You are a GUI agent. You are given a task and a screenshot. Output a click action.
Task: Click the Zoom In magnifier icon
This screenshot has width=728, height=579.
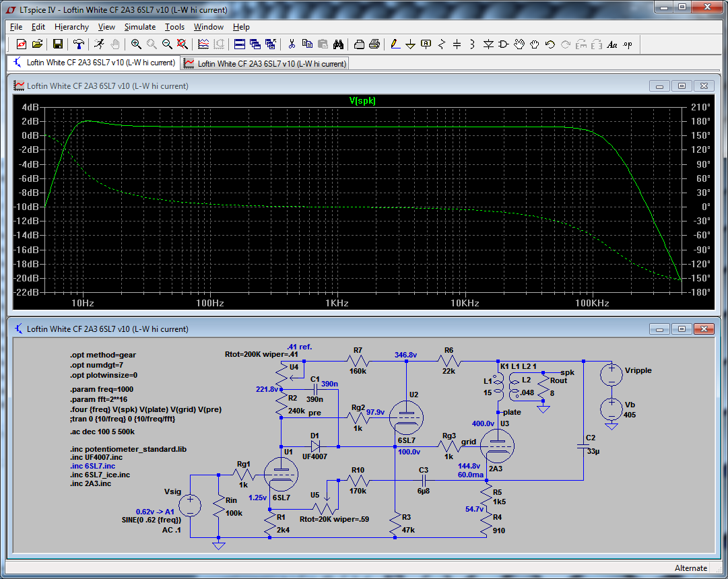point(135,44)
